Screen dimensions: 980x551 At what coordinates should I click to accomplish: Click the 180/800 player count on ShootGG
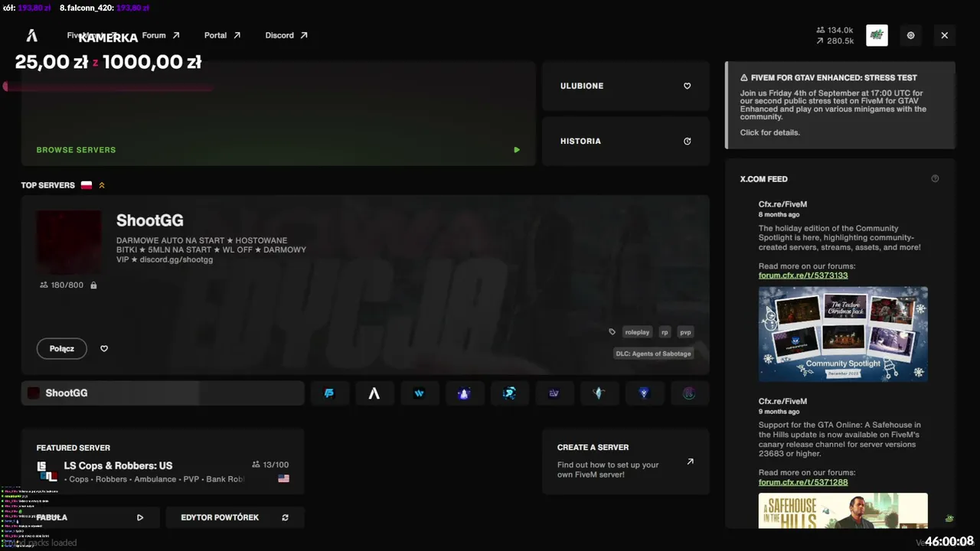click(62, 285)
